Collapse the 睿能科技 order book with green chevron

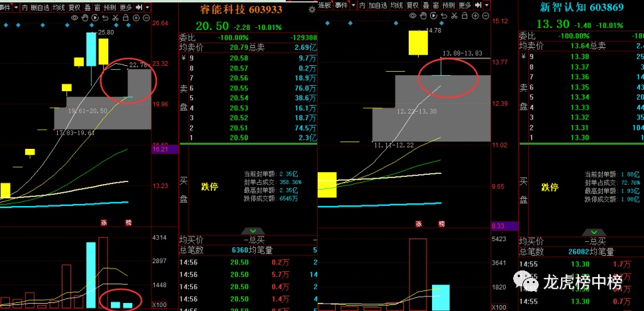245,231
